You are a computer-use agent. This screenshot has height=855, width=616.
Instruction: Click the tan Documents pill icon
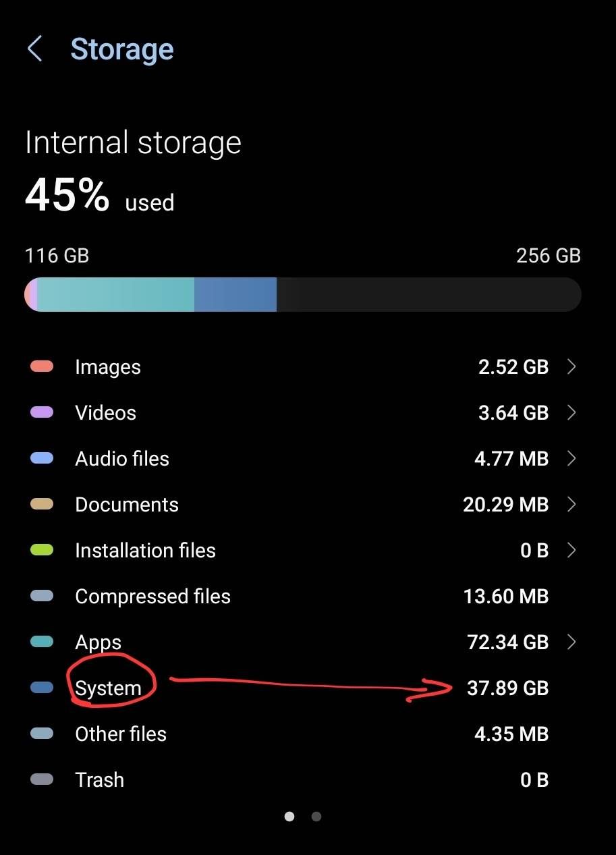[42, 504]
